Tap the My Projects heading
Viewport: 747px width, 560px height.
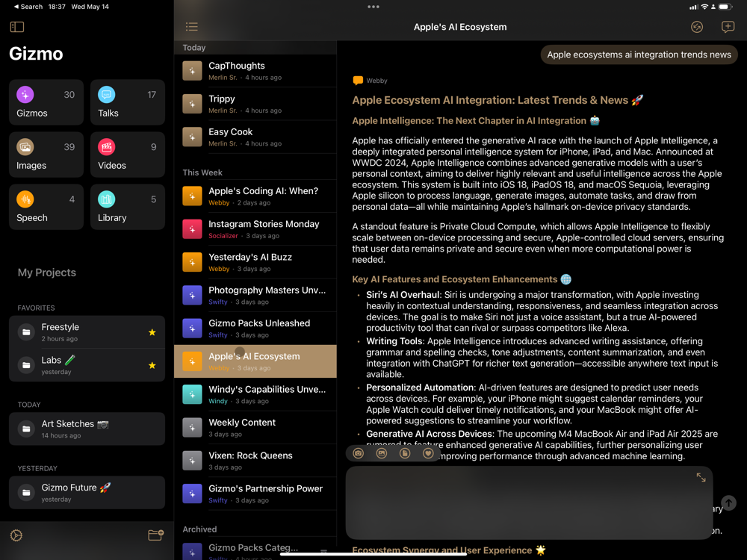46,273
